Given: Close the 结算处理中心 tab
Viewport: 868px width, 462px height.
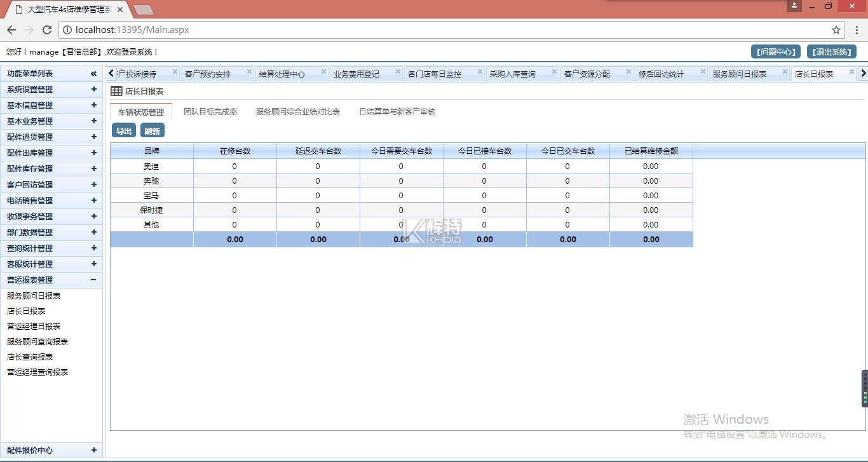Looking at the screenshot, I should coord(323,72).
